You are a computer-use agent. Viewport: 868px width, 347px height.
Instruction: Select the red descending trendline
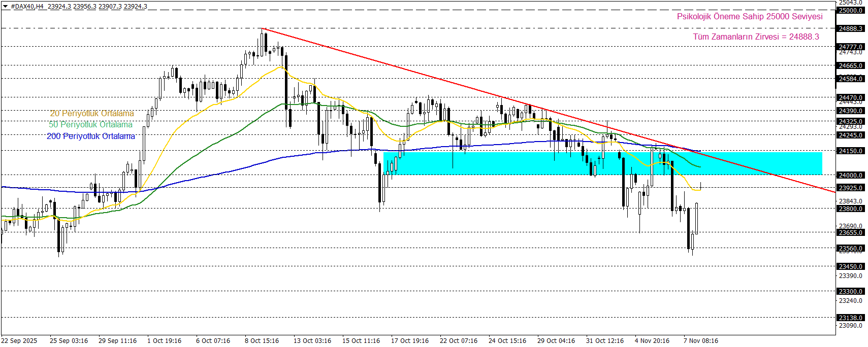[549, 111]
